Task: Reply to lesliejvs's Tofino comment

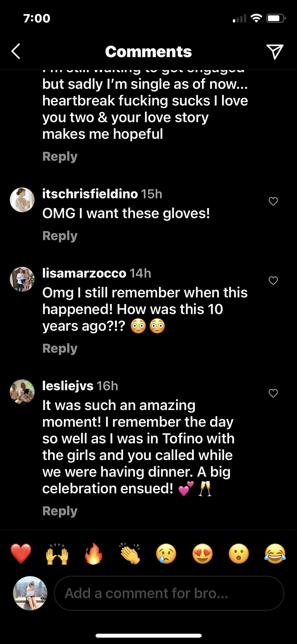Action: click(60, 511)
